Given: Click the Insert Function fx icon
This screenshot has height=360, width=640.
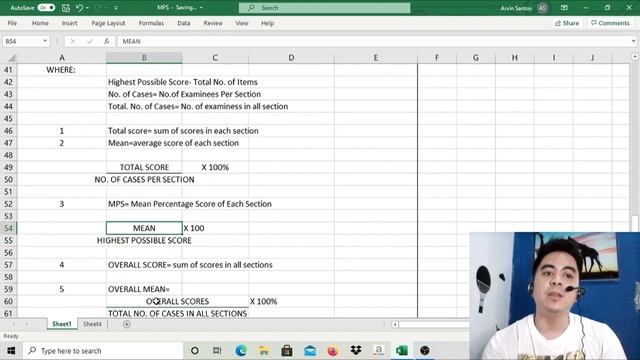Looking at the screenshot, I should (107, 41).
